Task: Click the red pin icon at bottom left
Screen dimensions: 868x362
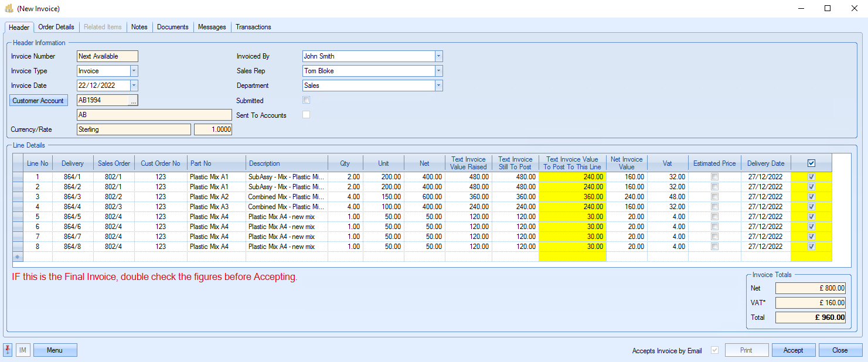Action: coord(8,350)
